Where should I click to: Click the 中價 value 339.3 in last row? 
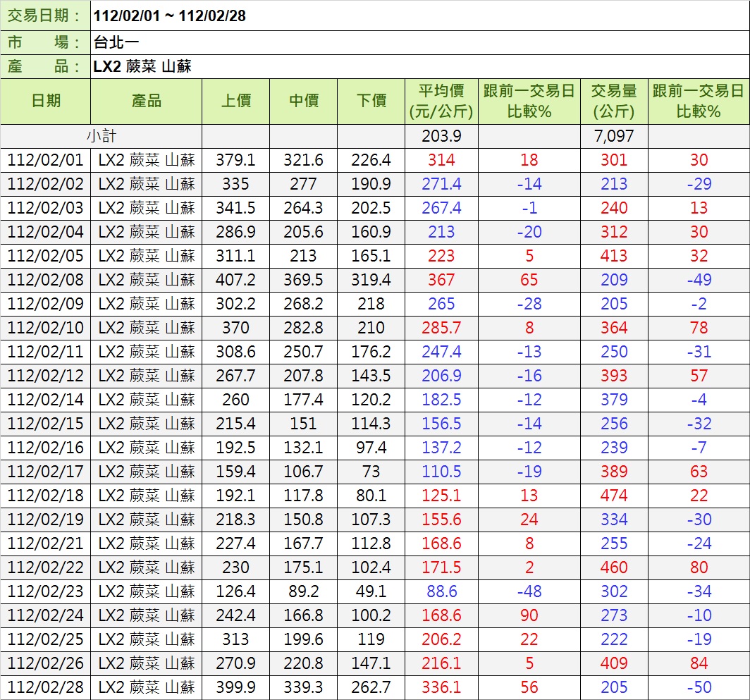coord(303,687)
